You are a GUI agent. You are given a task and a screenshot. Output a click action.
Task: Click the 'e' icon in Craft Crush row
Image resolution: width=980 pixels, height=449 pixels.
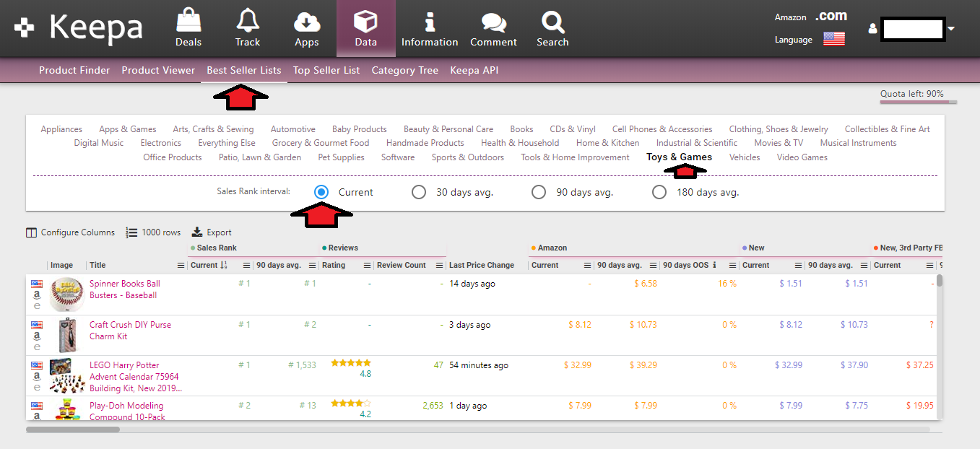coord(37,347)
